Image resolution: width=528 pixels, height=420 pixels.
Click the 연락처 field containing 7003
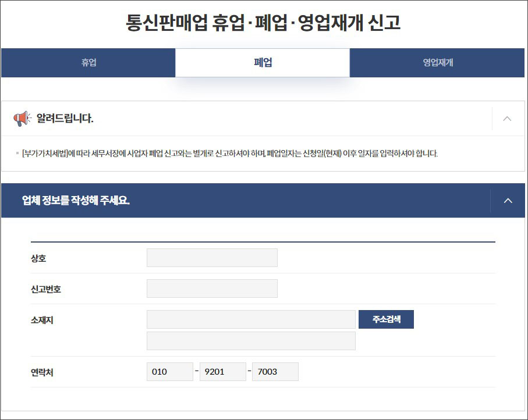coord(275,372)
